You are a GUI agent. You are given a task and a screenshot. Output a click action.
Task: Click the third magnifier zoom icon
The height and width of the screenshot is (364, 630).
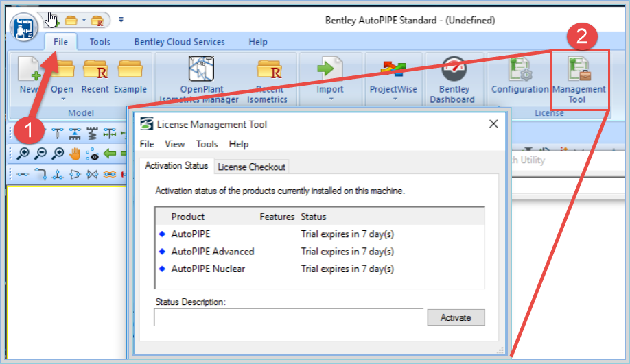pos(58,154)
